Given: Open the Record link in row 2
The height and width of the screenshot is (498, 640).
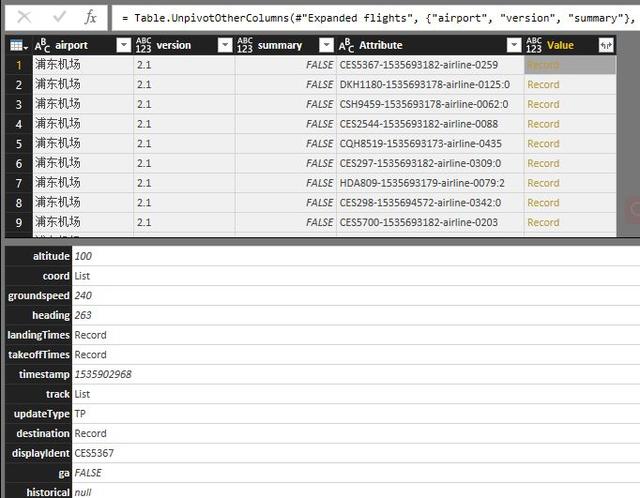Looking at the screenshot, I should click(x=543, y=84).
